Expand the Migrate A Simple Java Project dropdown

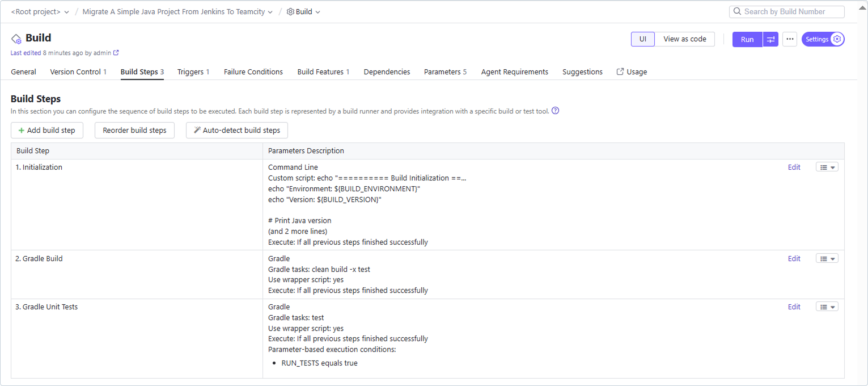click(270, 12)
